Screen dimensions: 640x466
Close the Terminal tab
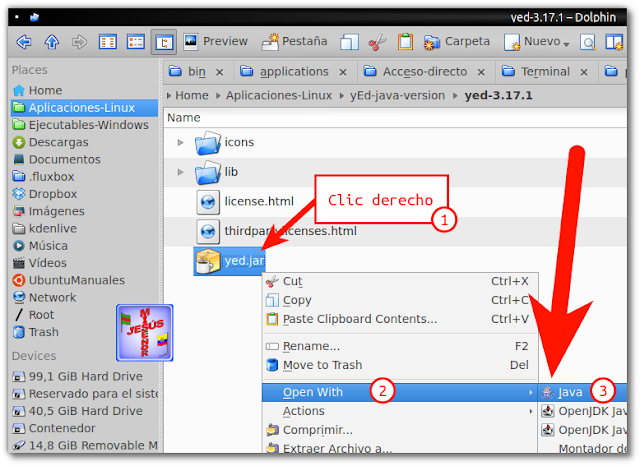coord(584,72)
